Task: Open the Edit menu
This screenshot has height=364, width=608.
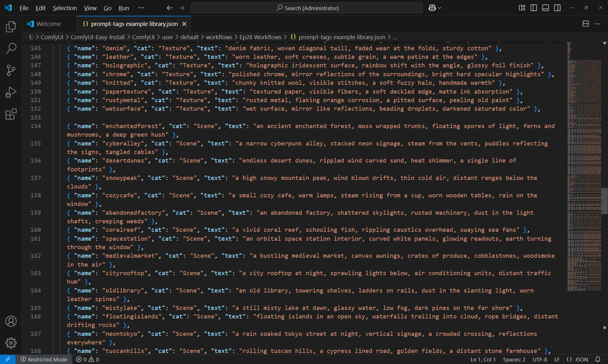Action: pyautogui.click(x=41, y=8)
